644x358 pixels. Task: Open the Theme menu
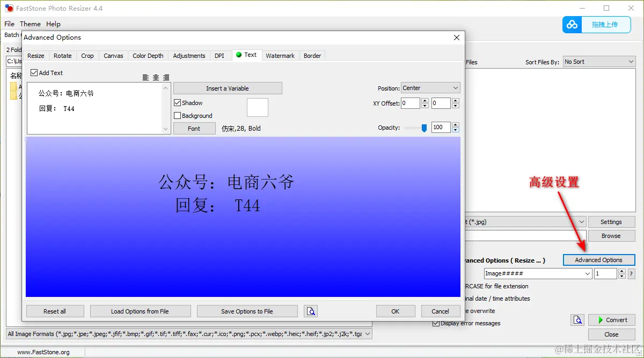coord(31,24)
